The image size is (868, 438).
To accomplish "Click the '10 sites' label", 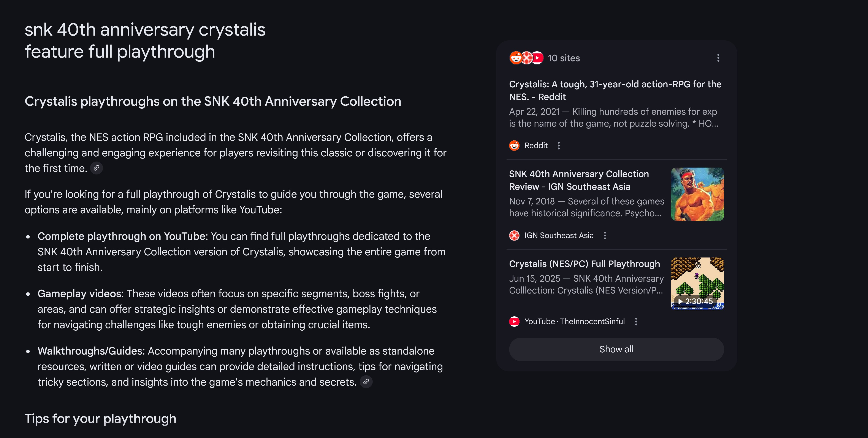I will pyautogui.click(x=564, y=58).
